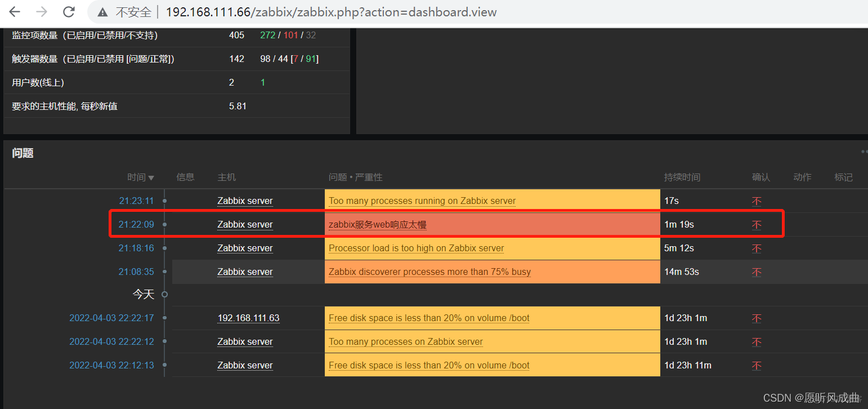The image size is (868, 409).
Task: Acknowledge the discoverer processes problem via 不
Action: point(757,272)
